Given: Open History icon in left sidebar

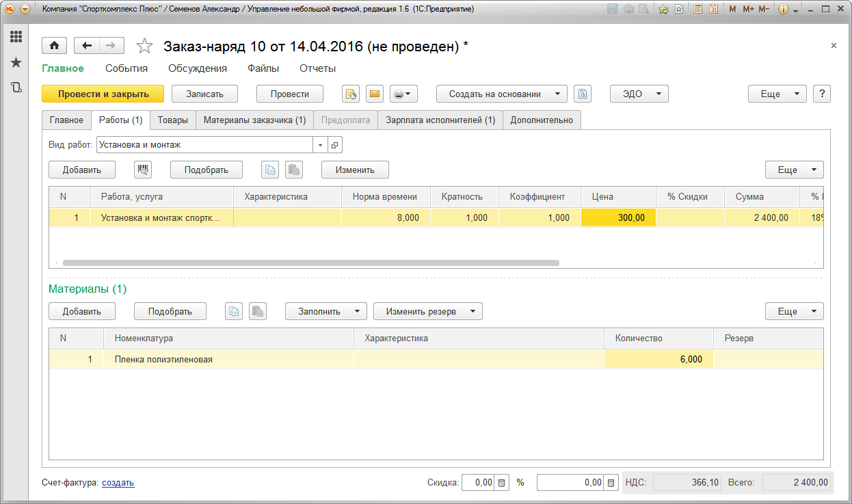Looking at the screenshot, I should click(x=16, y=88).
